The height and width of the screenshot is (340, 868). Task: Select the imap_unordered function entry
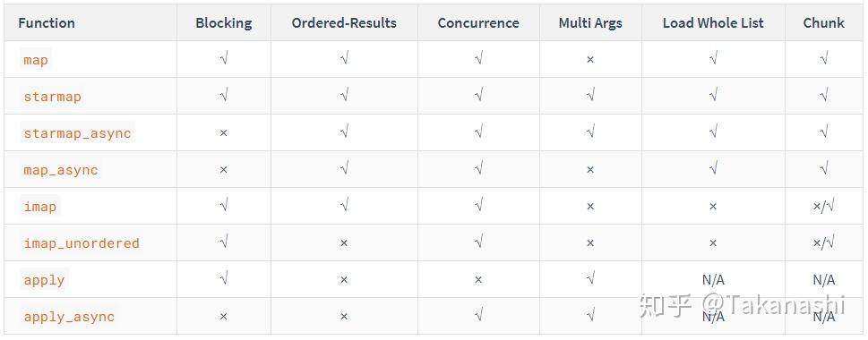pos(82,242)
